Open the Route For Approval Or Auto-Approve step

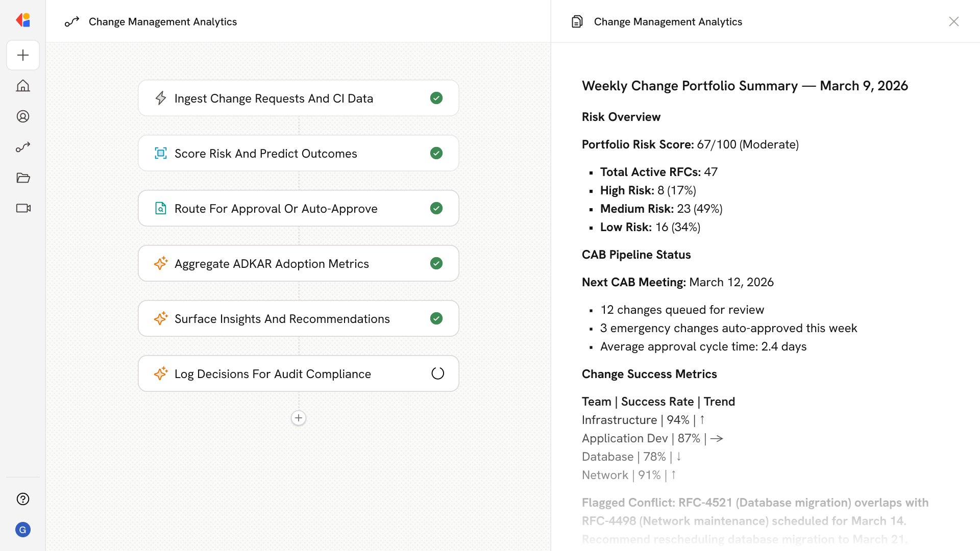pos(276,208)
